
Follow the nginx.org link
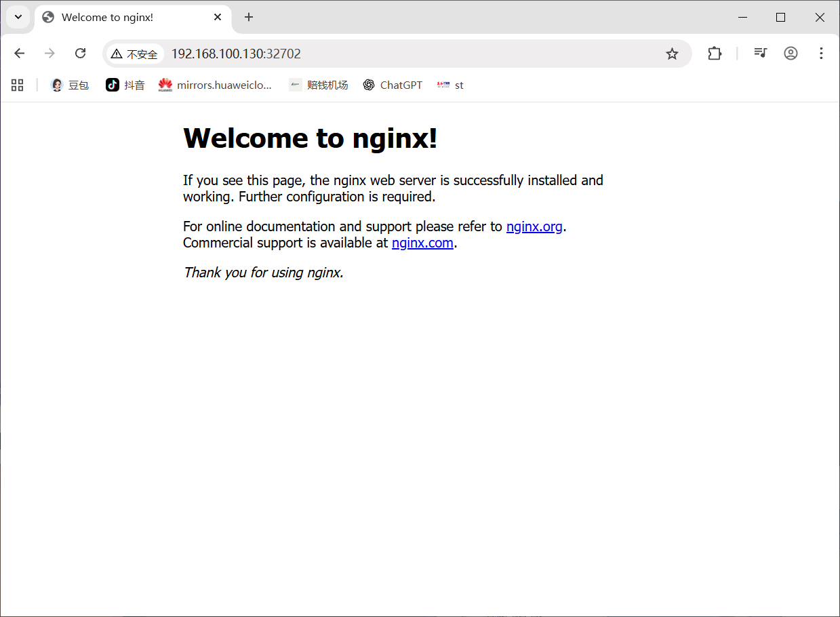[534, 226]
